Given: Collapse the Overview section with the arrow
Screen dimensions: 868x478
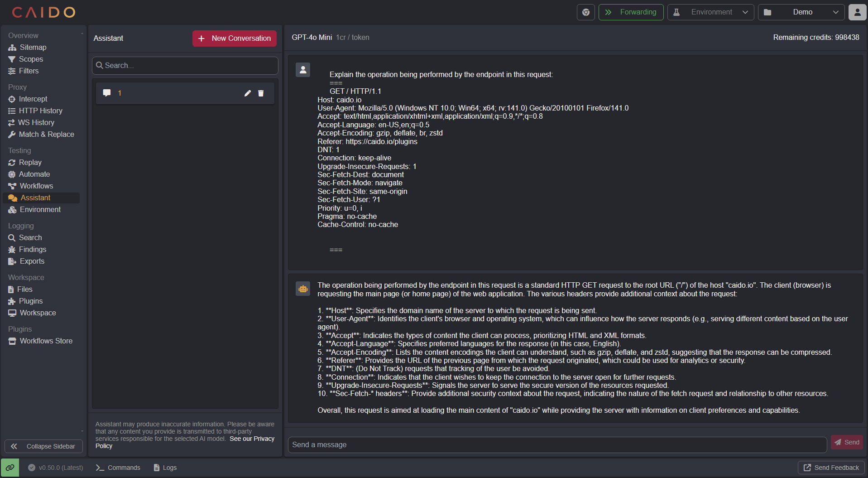Looking at the screenshot, I should pos(82,33).
